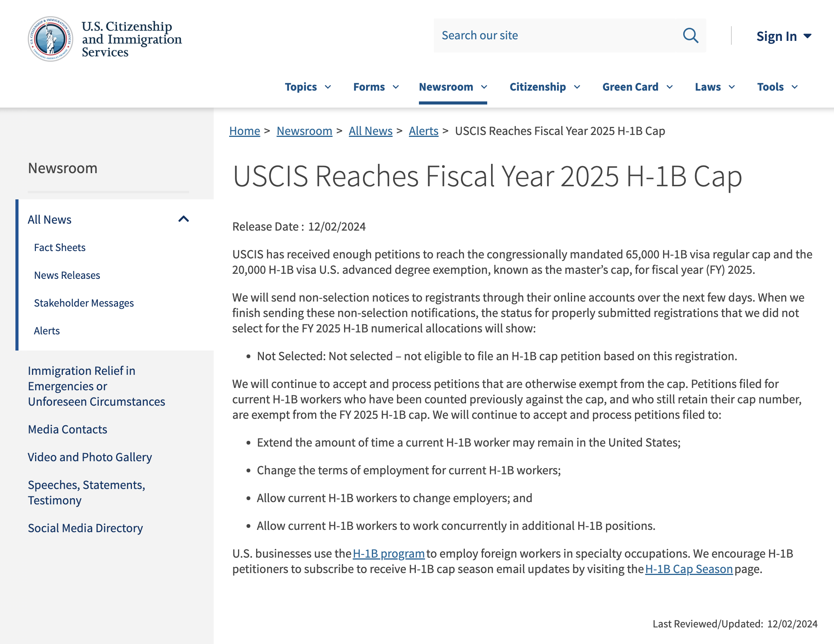Click the 'Change the terms of employment' bullet
Screen dimensions: 834x644
coord(409,470)
